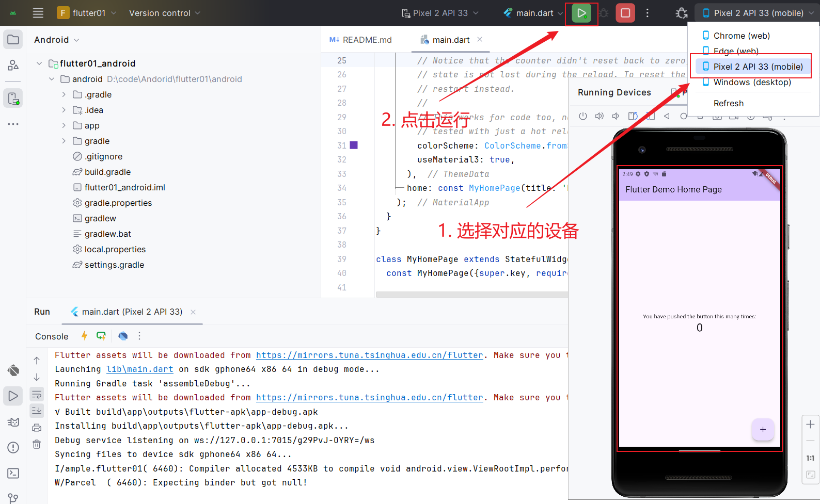Click purple color swatch on line 31
The width and height of the screenshot is (820, 504).
(354, 145)
